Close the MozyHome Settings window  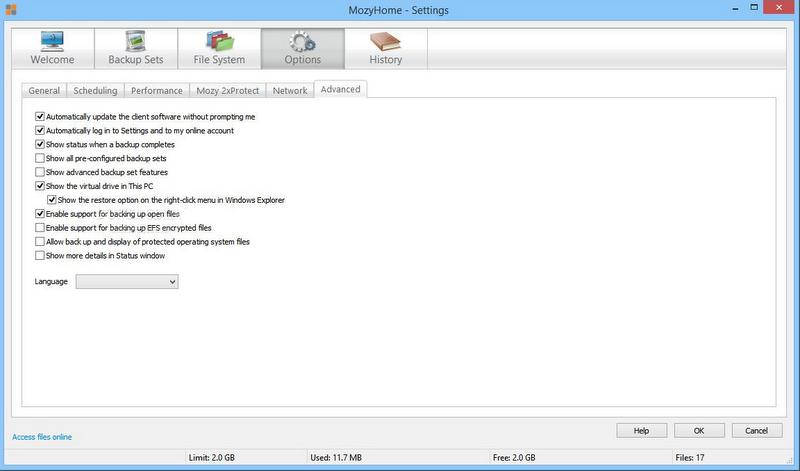779,8
